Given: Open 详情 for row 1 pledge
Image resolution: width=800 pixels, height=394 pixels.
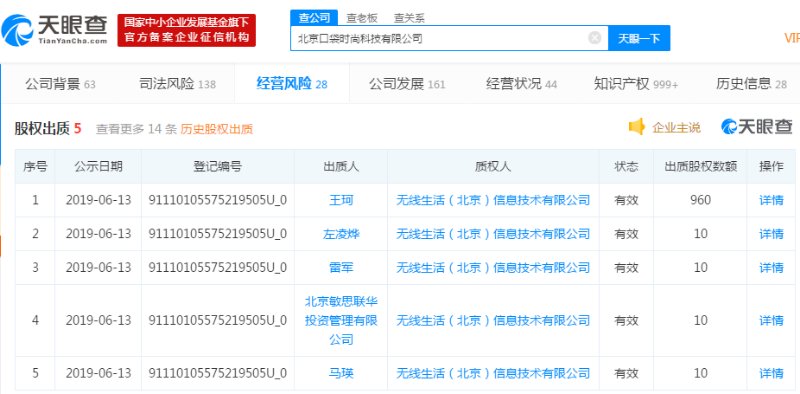Looking at the screenshot, I should [x=771, y=200].
